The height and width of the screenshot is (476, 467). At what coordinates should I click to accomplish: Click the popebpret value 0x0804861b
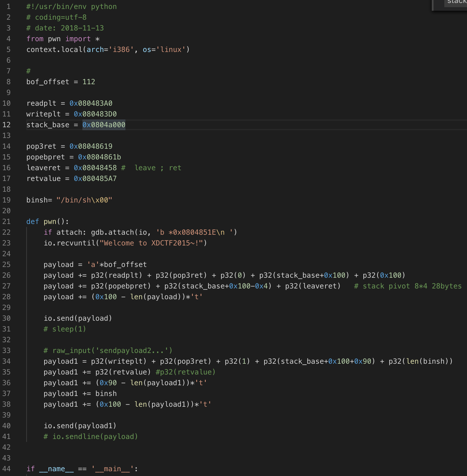coord(99,157)
